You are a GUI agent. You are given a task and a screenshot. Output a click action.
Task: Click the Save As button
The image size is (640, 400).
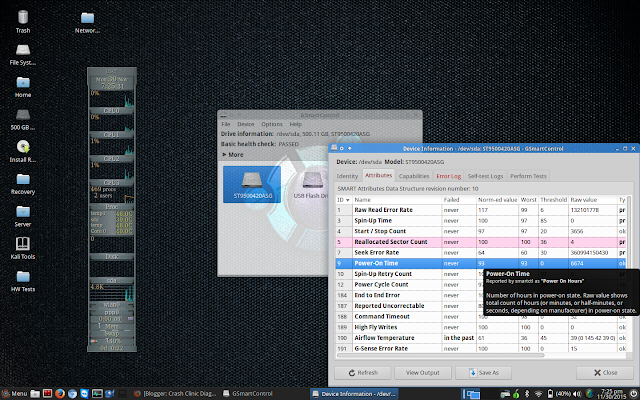[484, 373]
